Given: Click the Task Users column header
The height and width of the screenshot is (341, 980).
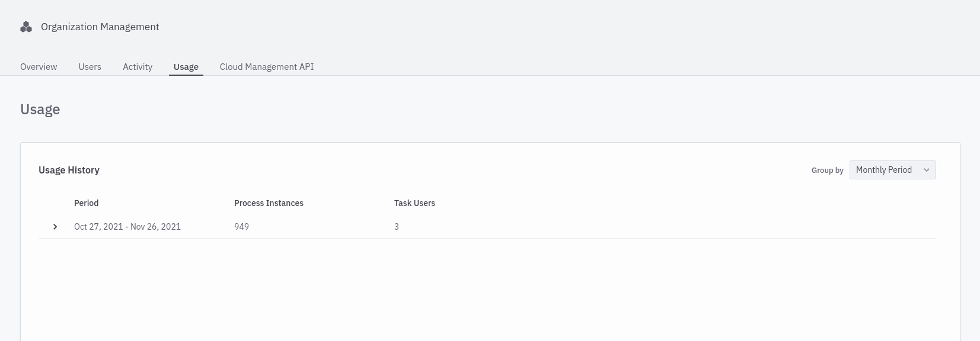Looking at the screenshot, I should [414, 203].
